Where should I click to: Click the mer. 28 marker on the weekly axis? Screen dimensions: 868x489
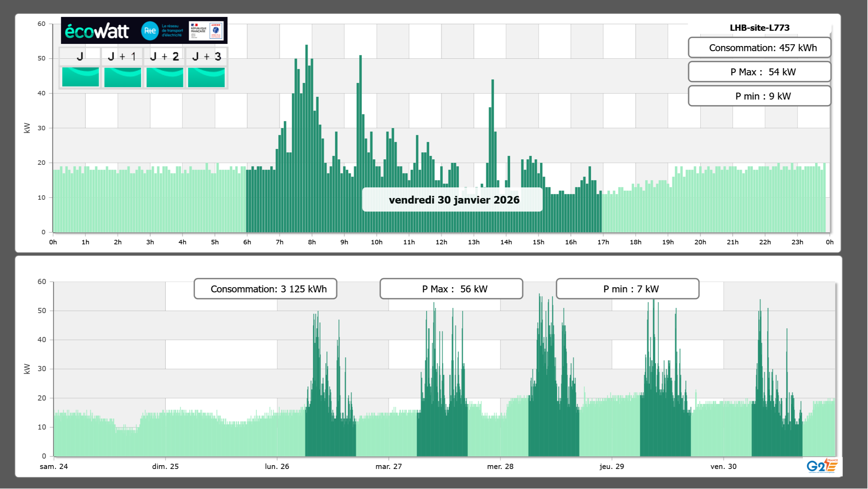click(x=500, y=466)
